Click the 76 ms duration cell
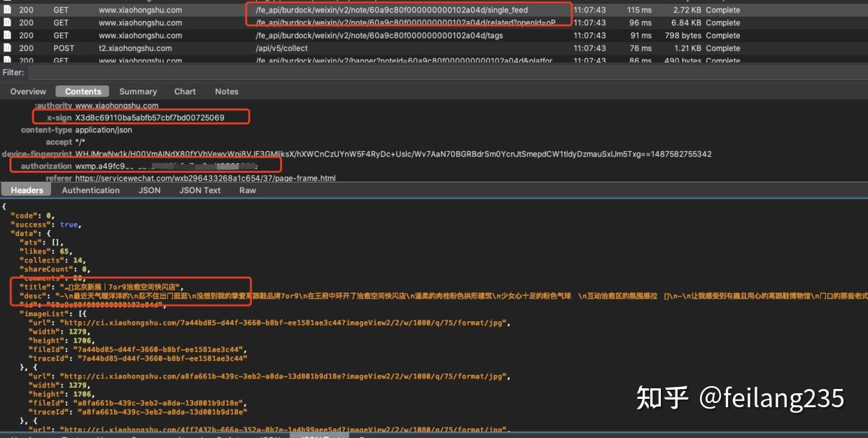This screenshot has height=438, width=868. coord(640,48)
